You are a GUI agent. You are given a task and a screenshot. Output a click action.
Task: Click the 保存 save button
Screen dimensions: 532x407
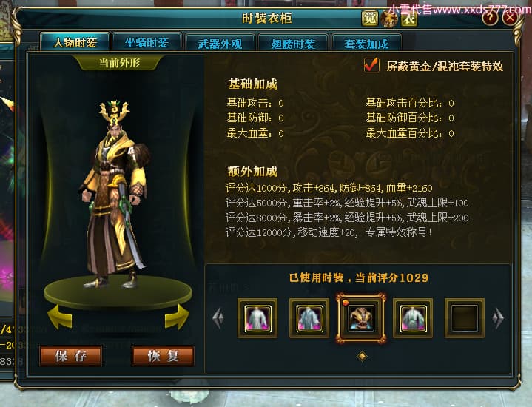click(x=70, y=356)
